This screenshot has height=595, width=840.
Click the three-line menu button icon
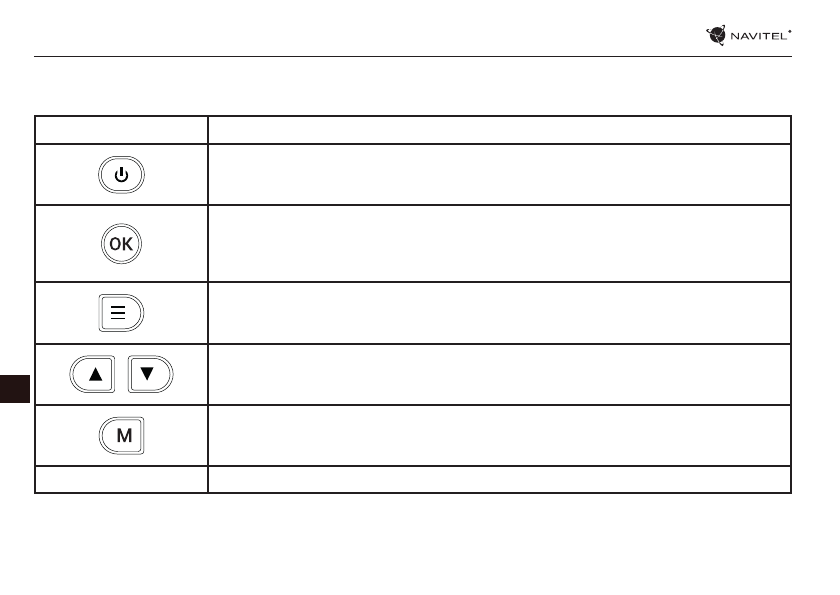click(x=121, y=313)
